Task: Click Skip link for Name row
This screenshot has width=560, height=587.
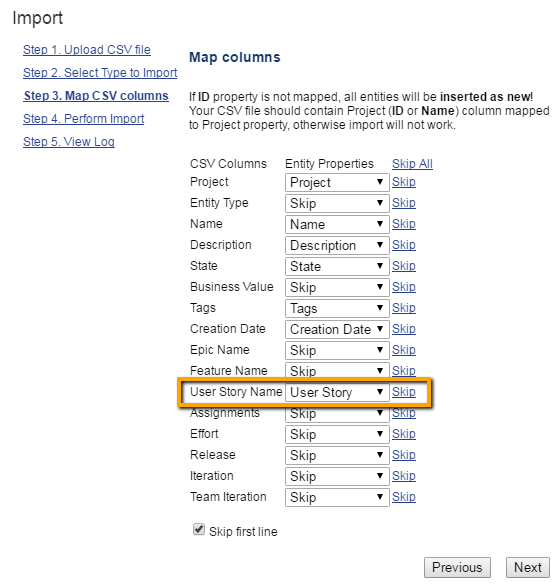Action: (404, 223)
